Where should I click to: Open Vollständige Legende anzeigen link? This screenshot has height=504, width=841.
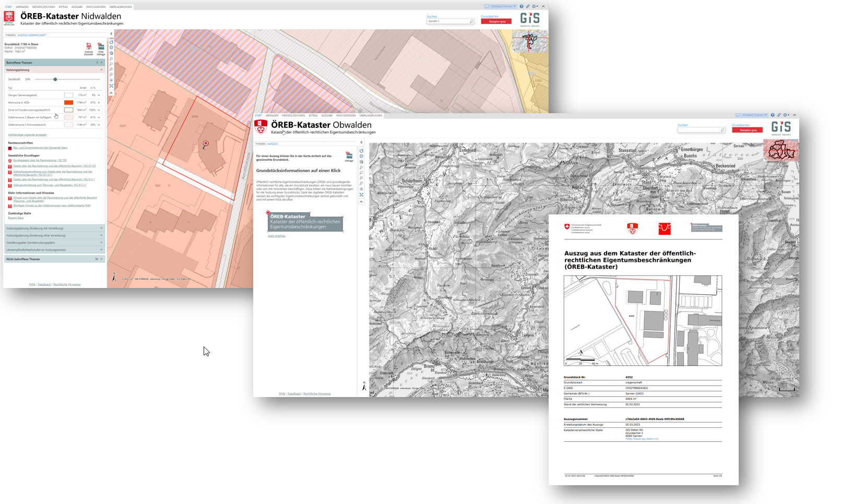pos(27,135)
